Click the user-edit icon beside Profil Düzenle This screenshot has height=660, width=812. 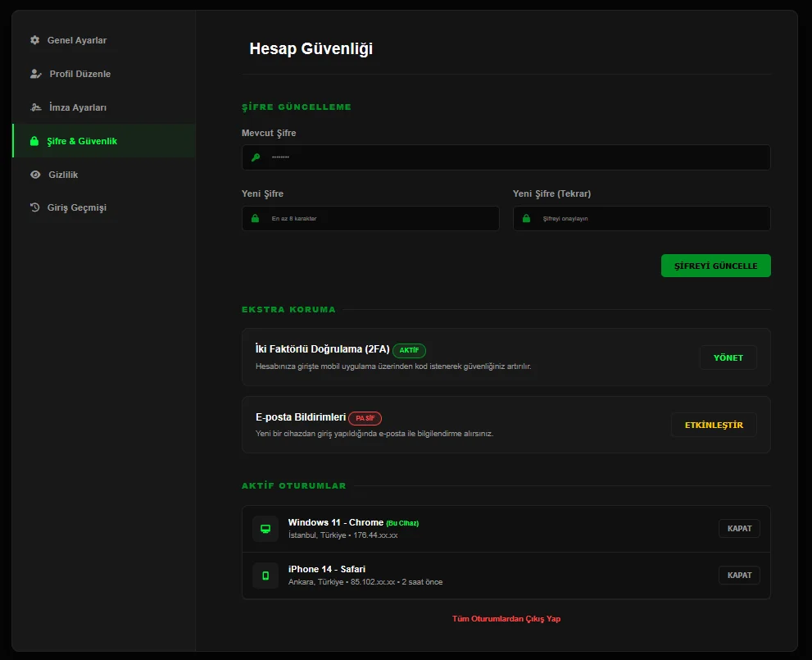[x=35, y=74]
